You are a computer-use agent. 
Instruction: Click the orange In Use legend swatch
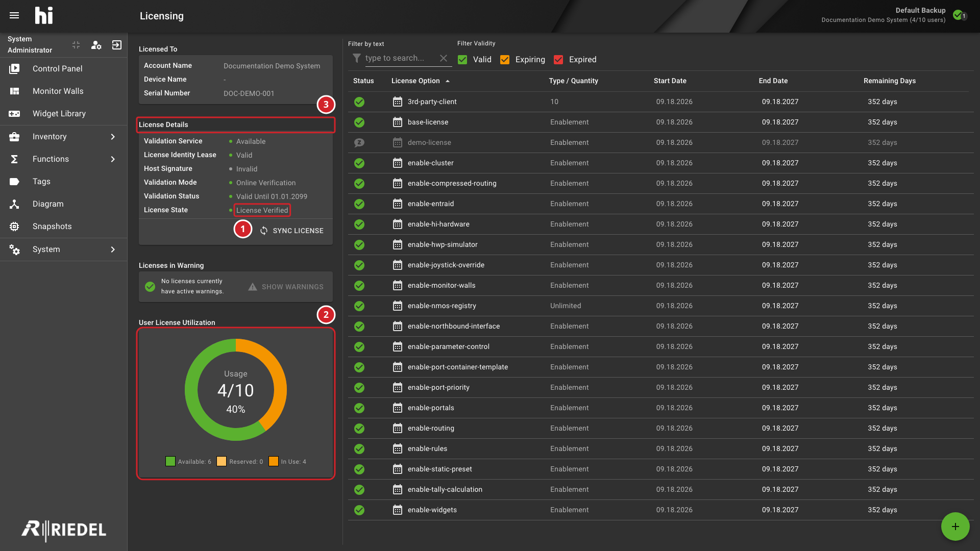274,461
